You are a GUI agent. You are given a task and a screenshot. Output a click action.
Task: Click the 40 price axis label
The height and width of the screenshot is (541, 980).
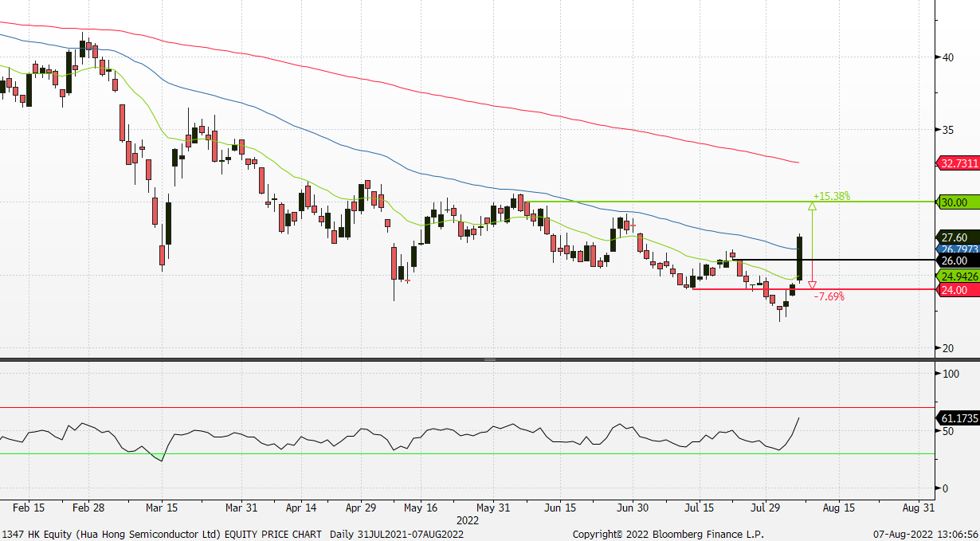point(948,57)
